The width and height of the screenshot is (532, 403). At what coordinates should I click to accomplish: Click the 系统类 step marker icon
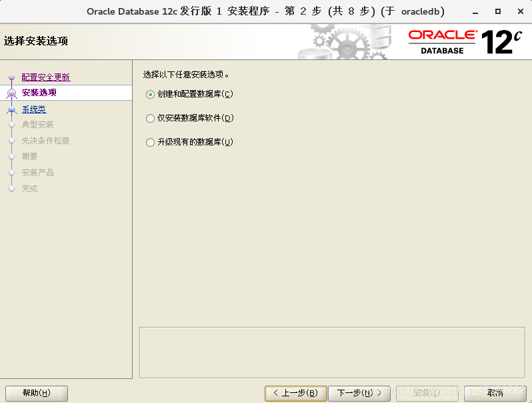[x=12, y=109]
